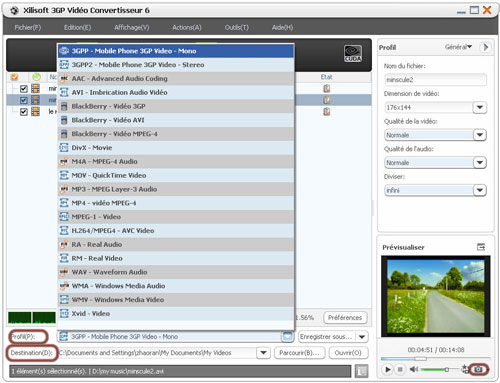Choose AAC - Advanced Audio Coding profile
This screenshot has height=383, width=500.
click(176, 79)
